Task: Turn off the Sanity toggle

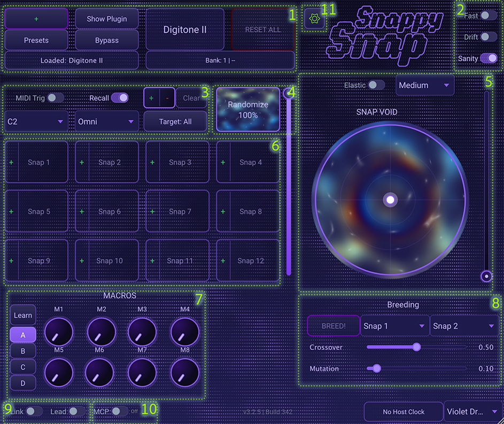Action: [x=489, y=58]
